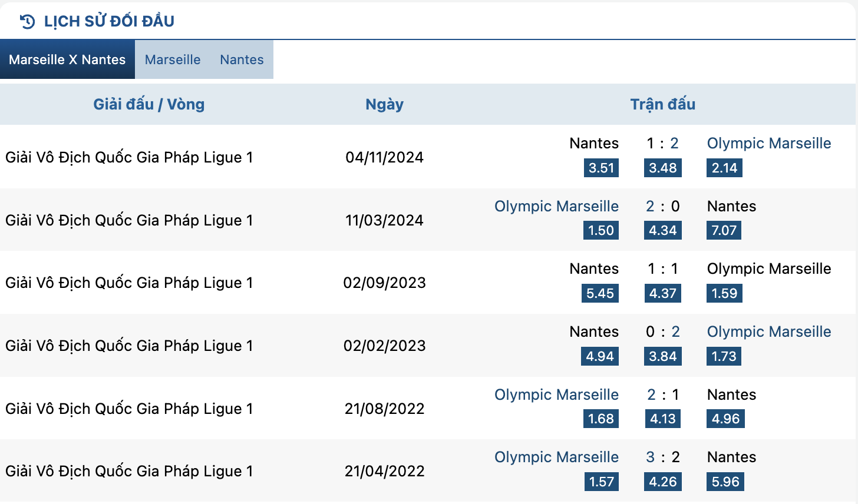Screen dimensions: 858x504
Task: Click Nantes team in 04/11/2024 match
Action: [594, 143]
